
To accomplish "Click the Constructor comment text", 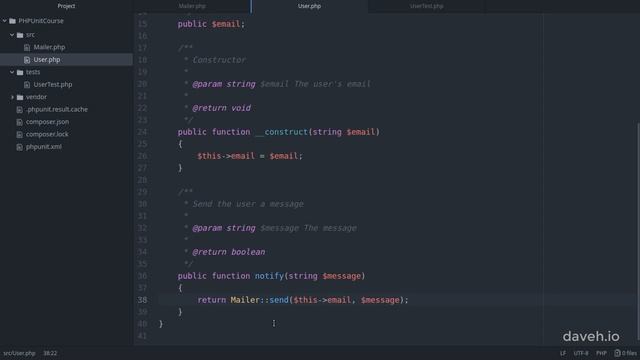I will click(x=219, y=60).
